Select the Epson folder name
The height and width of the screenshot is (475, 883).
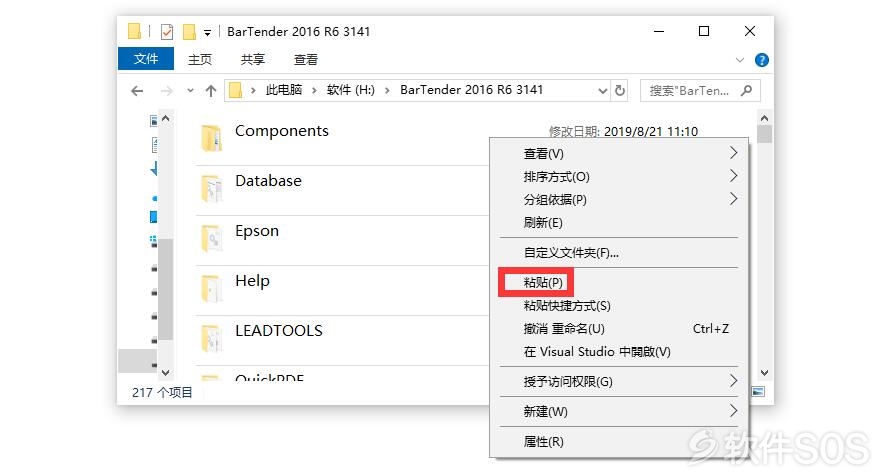tap(257, 231)
